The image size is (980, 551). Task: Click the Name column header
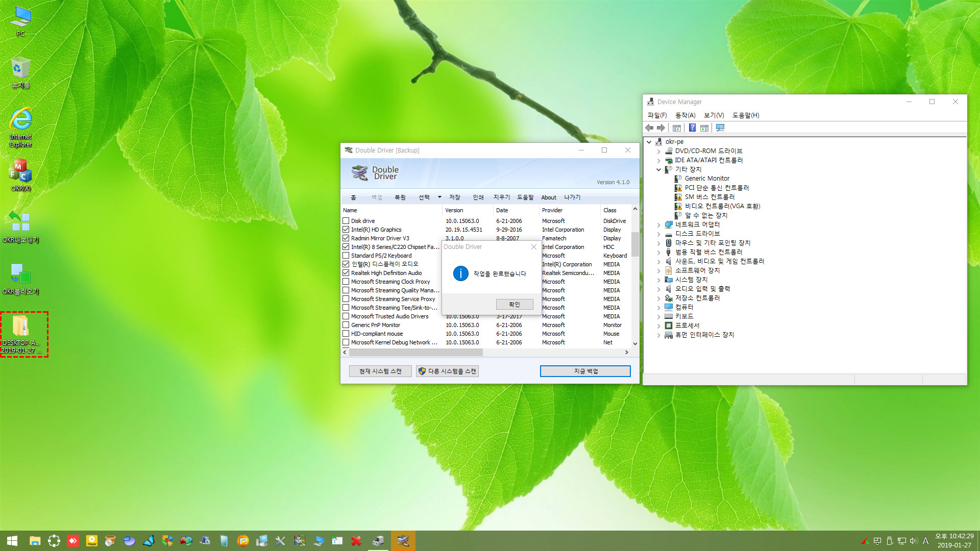coord(391,210)
